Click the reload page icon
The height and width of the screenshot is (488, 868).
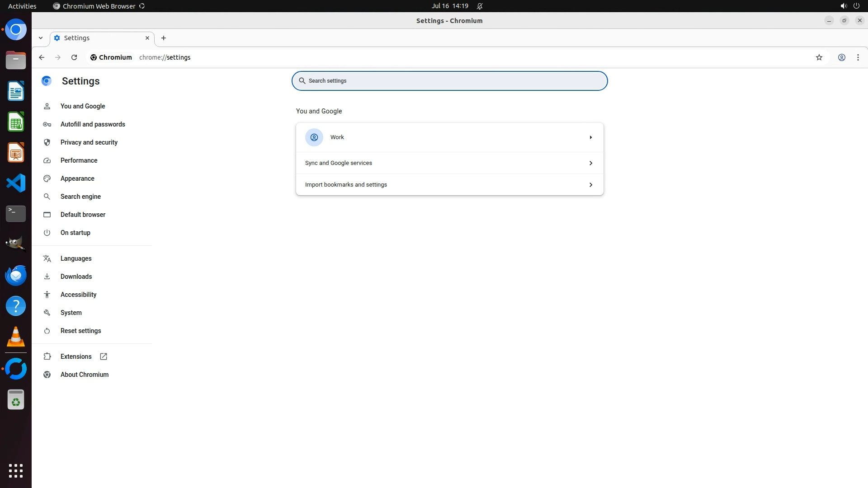pyautogui.click(x=74, y=57)
